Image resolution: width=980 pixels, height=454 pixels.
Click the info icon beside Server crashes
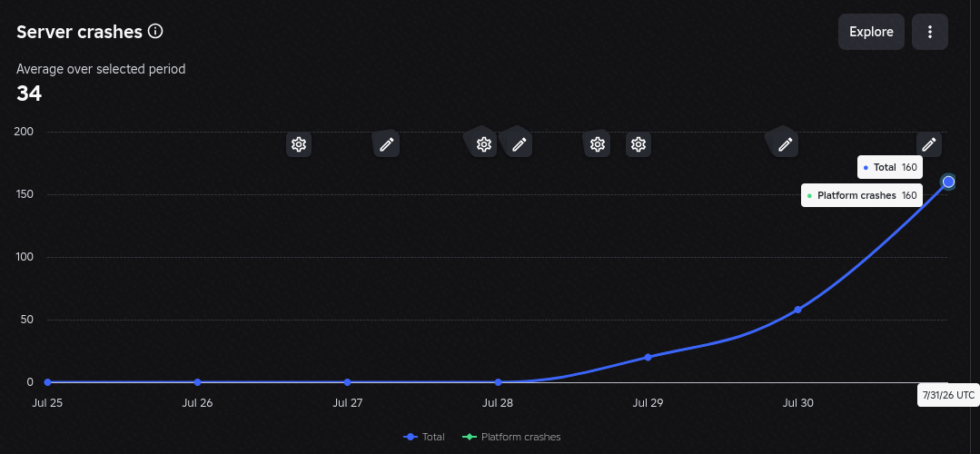pyautogui.click(x=155, y=31)
